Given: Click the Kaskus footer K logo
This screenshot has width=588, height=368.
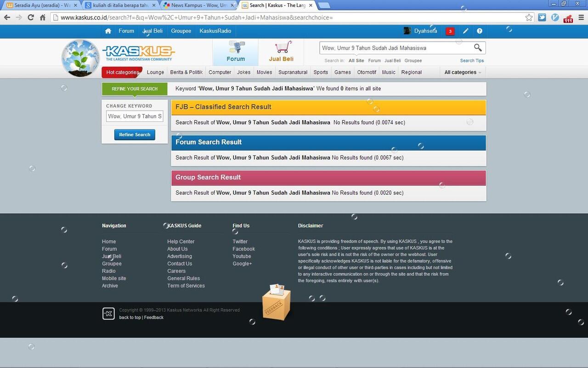Looking at the screenshot, I should pyautogui.click(x=108, y=314).
